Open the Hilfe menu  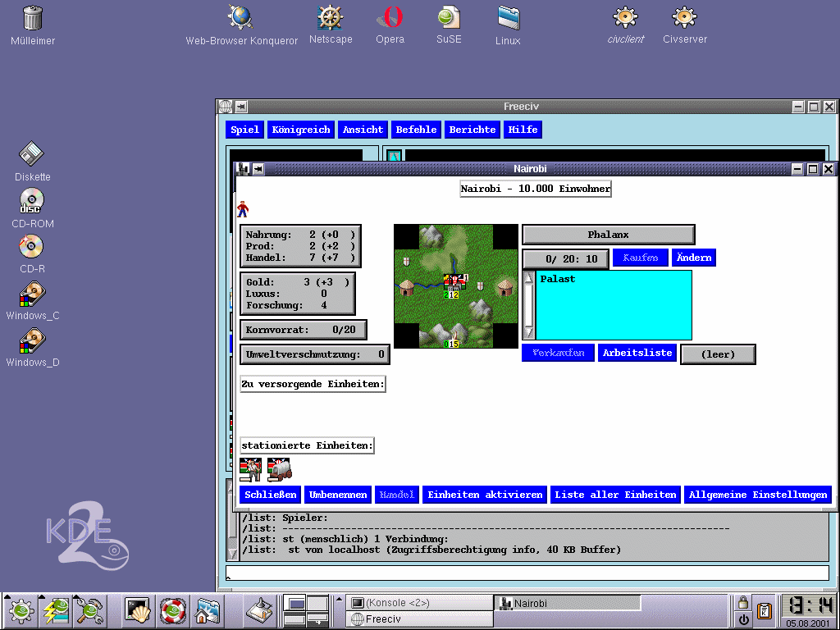(x=523, y=130)
